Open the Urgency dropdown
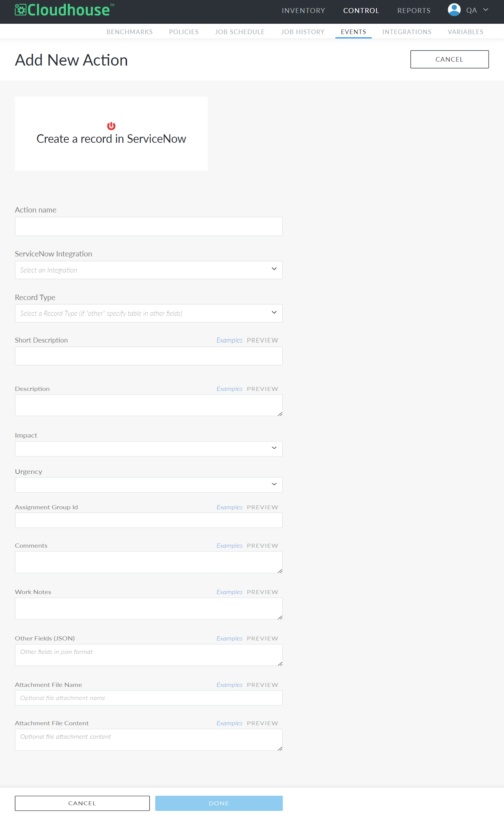This screenshot has height=814, width=504. click(x=149, y=485)
